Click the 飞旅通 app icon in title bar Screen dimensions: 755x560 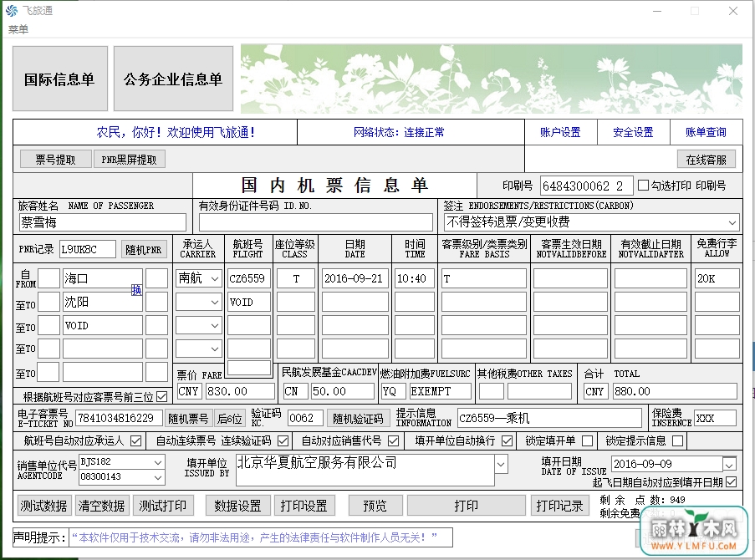tap(12, 11)
